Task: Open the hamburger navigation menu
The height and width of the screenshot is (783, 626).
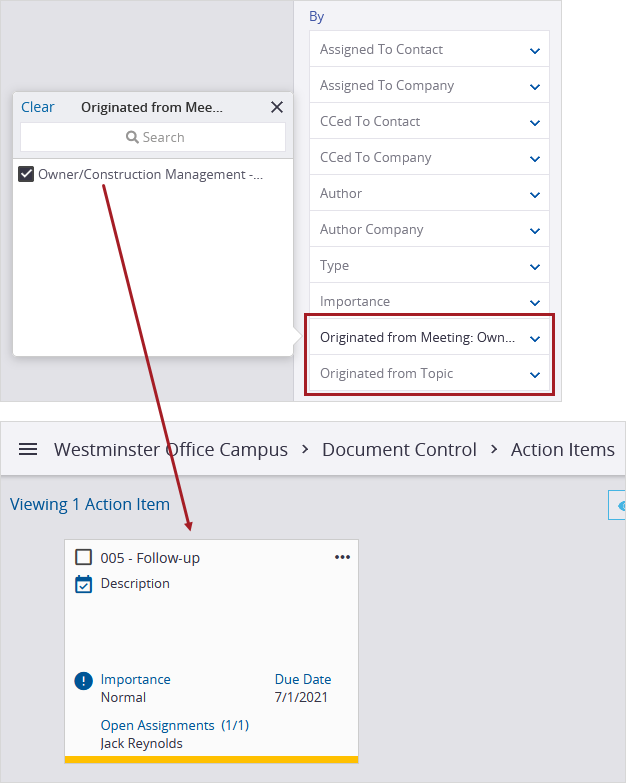Action: click(28, 449)
